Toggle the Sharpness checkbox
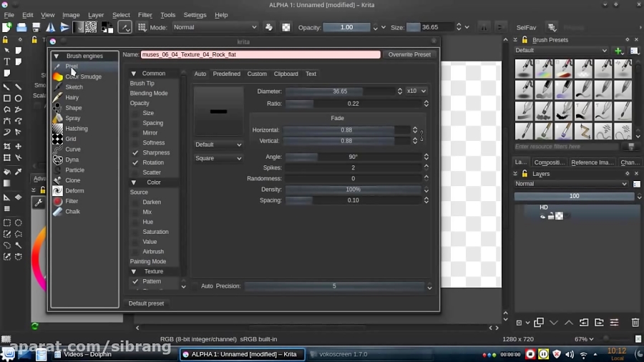 (135, 152)
